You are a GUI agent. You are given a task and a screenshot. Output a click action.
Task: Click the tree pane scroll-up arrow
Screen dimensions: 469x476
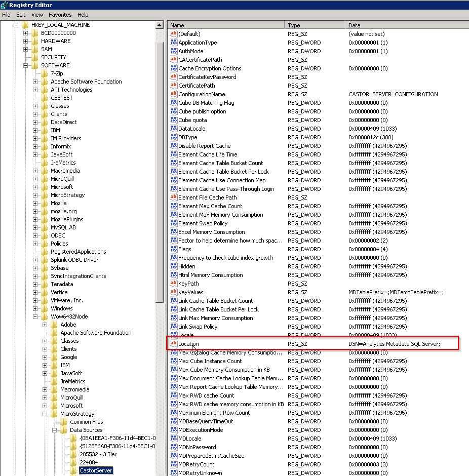[x=160, y=25]
